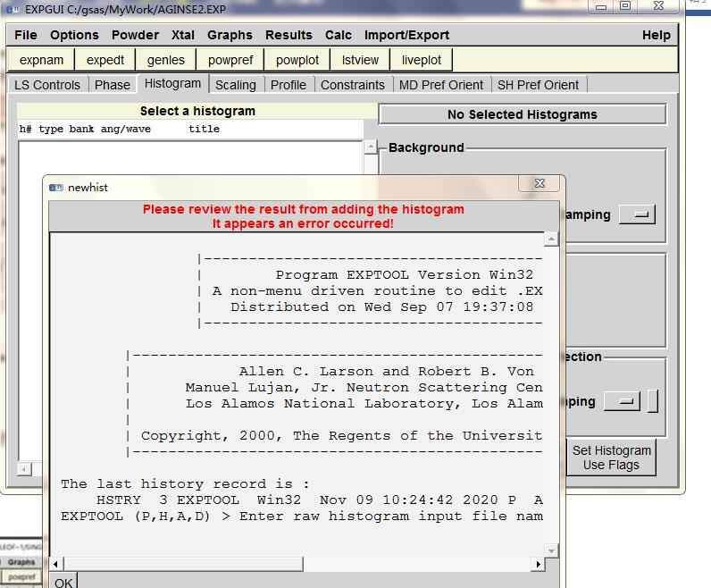Open the Powder menu
The height and width of the screenshot is (588, 711).
[135, 35]
